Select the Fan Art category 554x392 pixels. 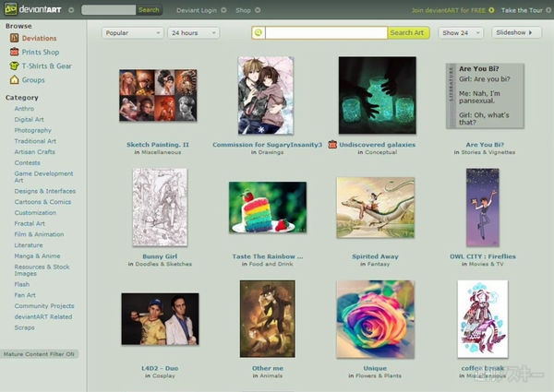[x=25, y=295]
